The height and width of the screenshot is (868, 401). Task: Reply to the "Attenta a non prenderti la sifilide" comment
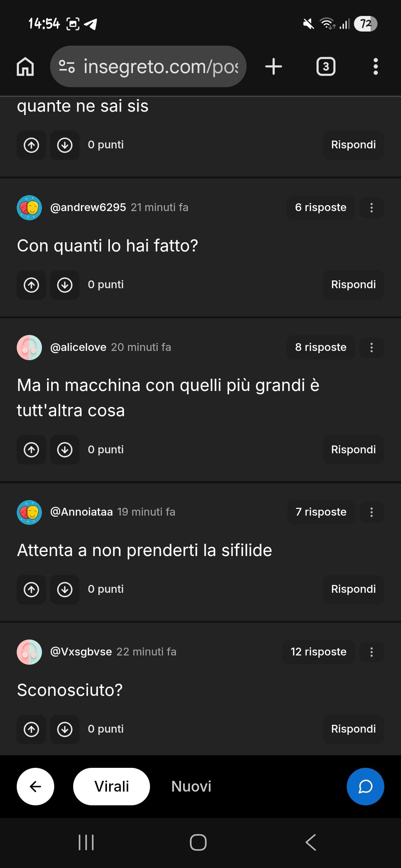tap(353, 589)
